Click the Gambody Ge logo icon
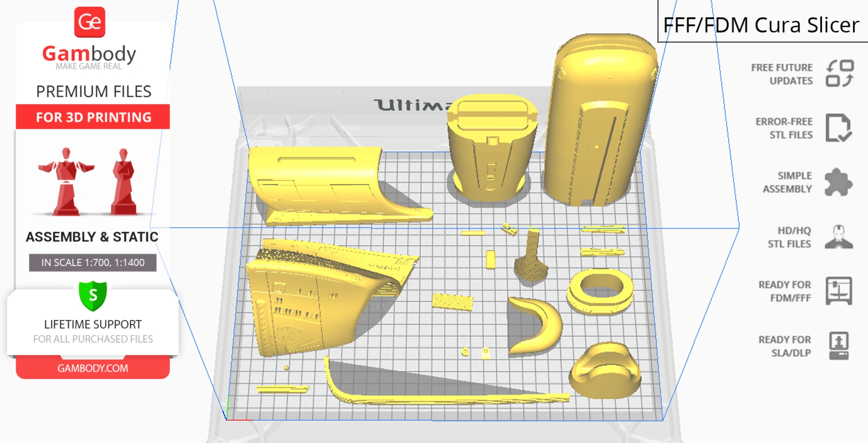 tap(89, 22)
